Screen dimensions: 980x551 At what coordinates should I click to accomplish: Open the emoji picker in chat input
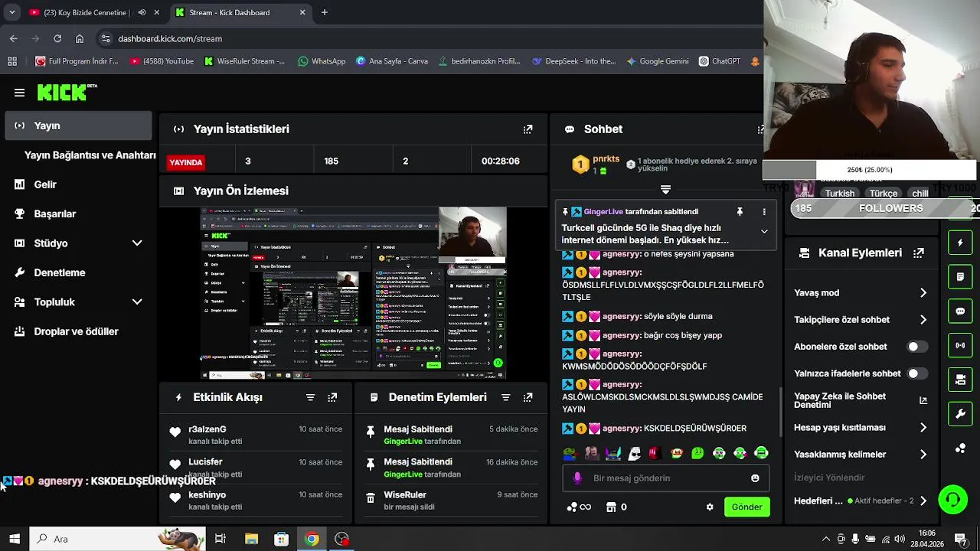coord(755,478)
